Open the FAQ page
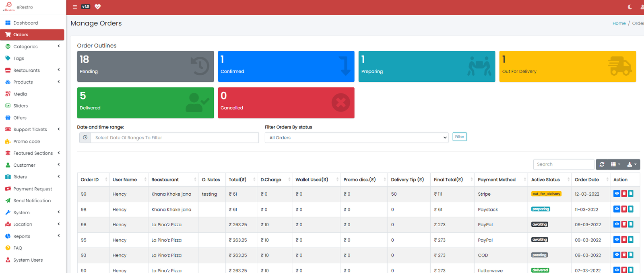Viewport: 644px width, 273px height. tap(32, 248)
